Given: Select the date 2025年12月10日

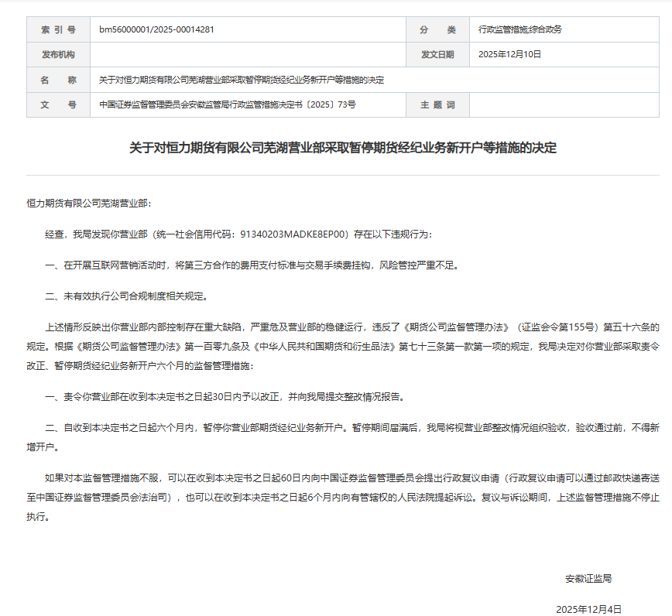Looking at the screenshot, I should click(510, 55).
